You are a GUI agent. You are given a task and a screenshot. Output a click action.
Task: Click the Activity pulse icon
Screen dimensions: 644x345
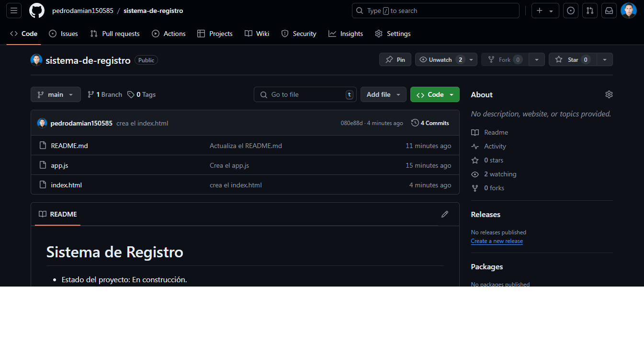(x=475, y=146)
